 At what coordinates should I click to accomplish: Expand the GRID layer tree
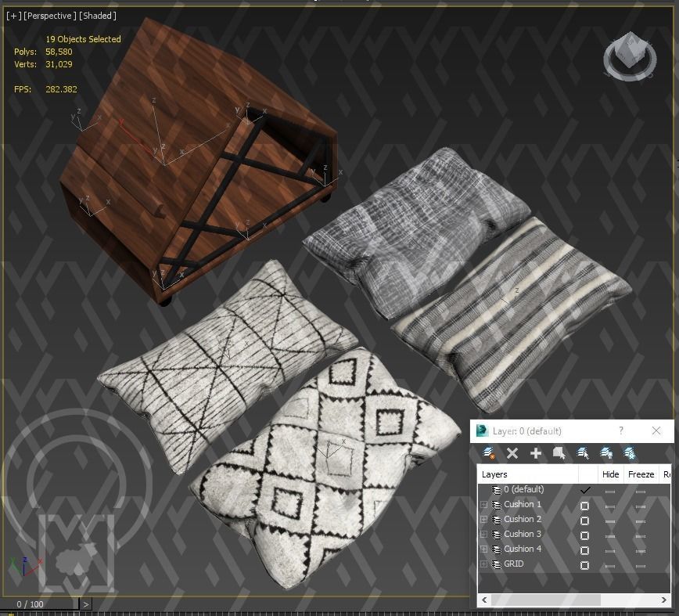[483, 564]
